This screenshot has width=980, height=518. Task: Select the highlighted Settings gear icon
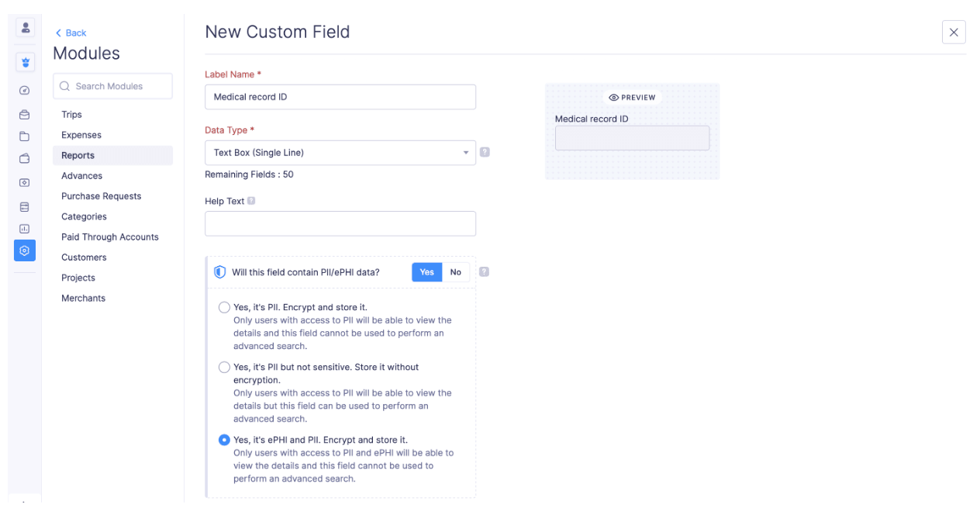coord(24,250)
